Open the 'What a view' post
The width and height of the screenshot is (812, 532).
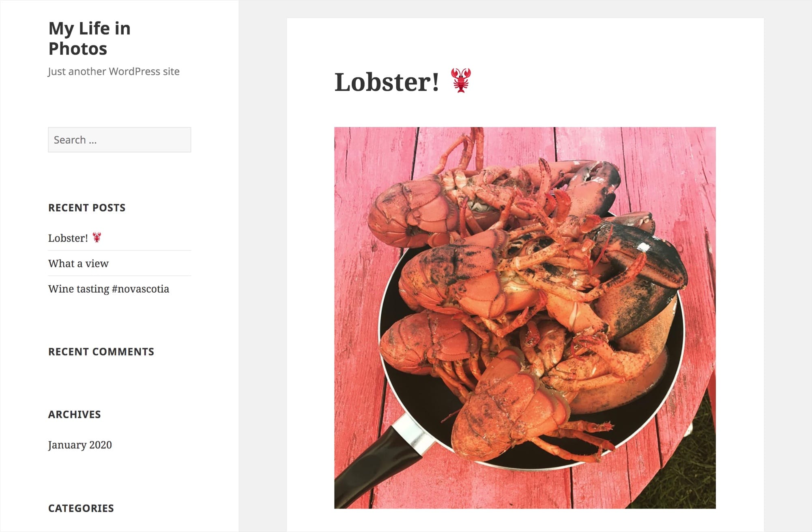coord(78,263)
